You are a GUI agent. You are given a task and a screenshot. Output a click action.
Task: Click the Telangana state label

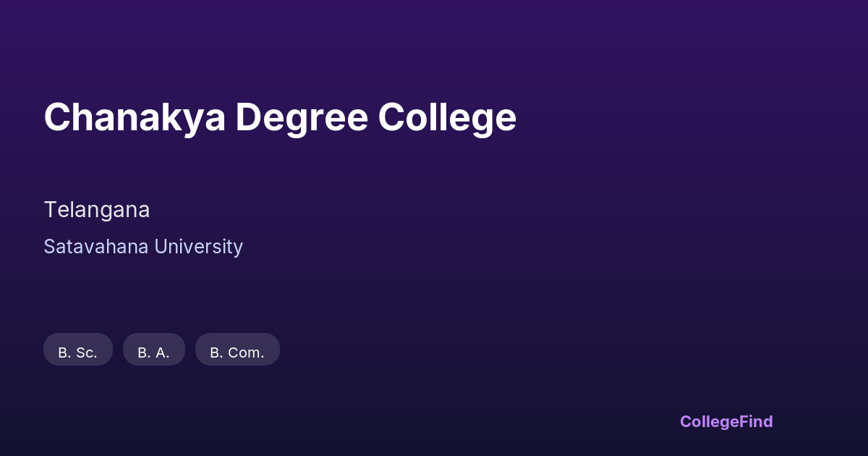pos(97,210)
